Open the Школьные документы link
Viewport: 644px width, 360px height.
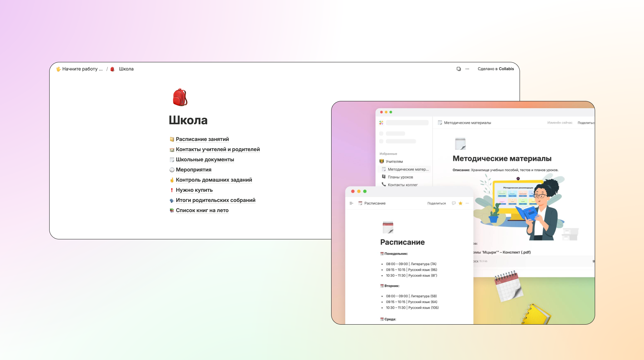point(205,160)
